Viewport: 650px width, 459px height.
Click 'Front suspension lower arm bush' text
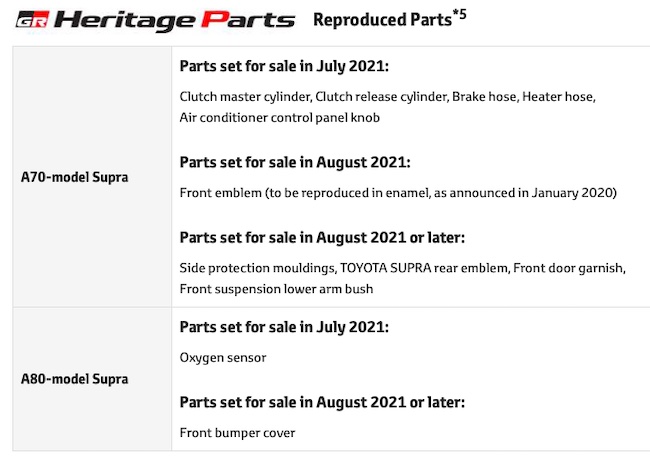(x=276, y=289)
